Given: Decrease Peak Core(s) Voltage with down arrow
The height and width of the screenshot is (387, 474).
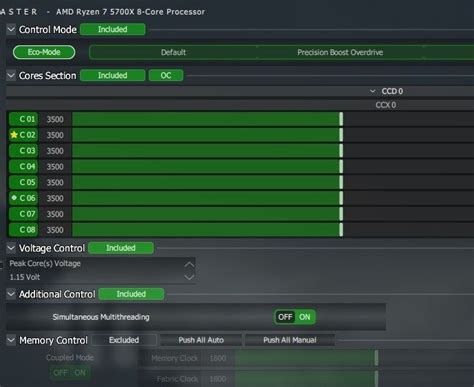Looking at the screenshot, I should (x=189, y=277).
